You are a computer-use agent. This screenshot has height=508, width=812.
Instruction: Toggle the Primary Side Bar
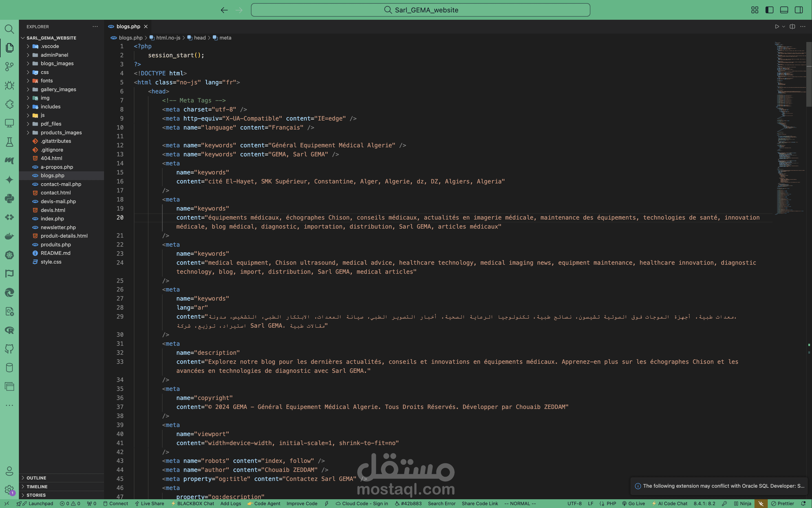click(769, 10)
